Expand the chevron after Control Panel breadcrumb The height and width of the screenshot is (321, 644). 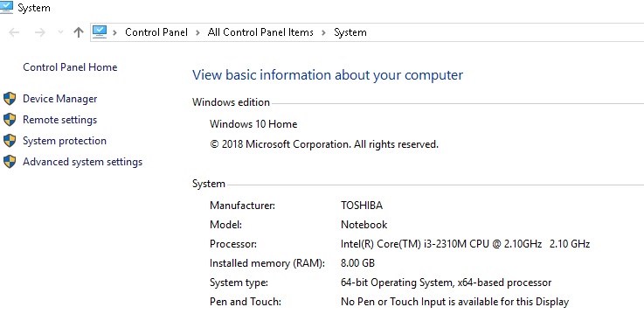pos(198,32)
